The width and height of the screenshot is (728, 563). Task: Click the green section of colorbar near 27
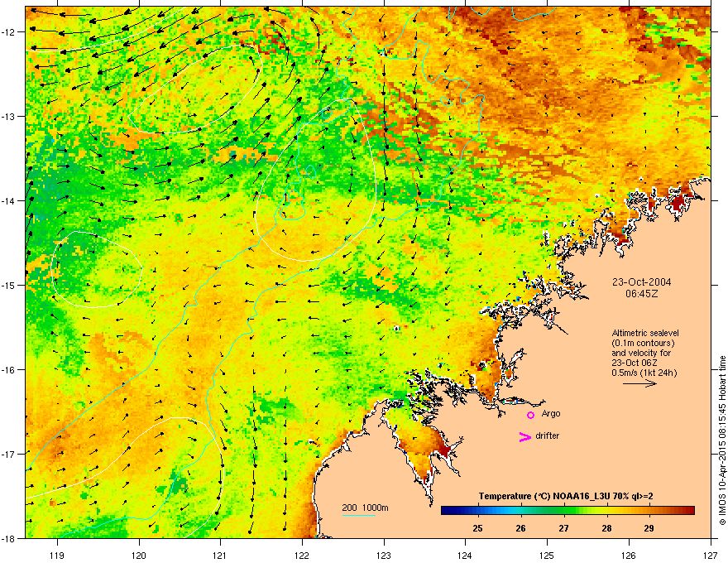click(x=564, y=511)
